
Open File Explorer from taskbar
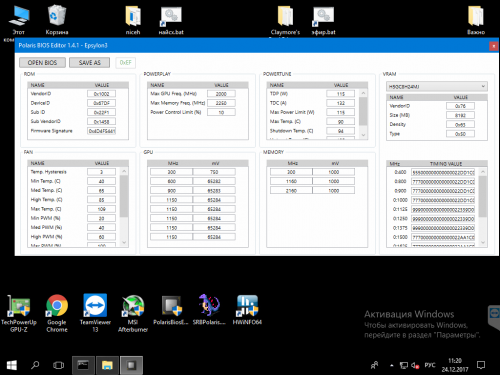pyautogui.click(x=107, y=365)
